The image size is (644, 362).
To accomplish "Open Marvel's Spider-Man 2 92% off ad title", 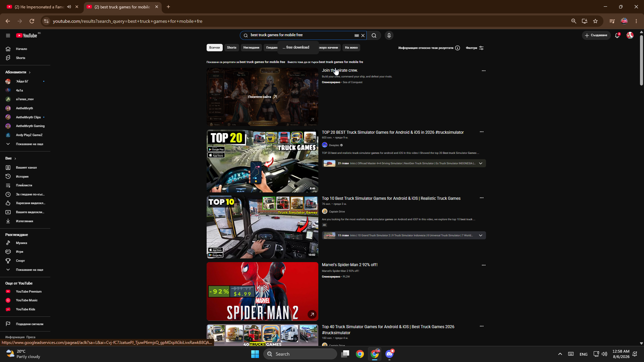I will pyautogui.click(x=350, y=265).
